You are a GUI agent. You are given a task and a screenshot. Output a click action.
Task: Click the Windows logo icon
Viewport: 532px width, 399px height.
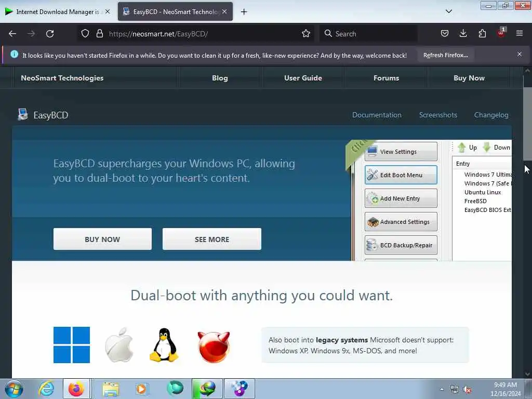pos(72,345)
